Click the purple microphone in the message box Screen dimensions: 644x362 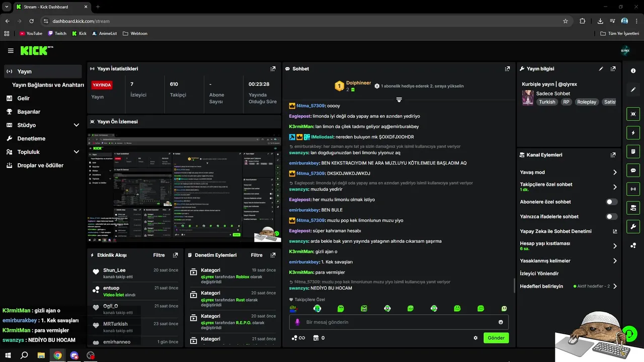coord(297,322)
